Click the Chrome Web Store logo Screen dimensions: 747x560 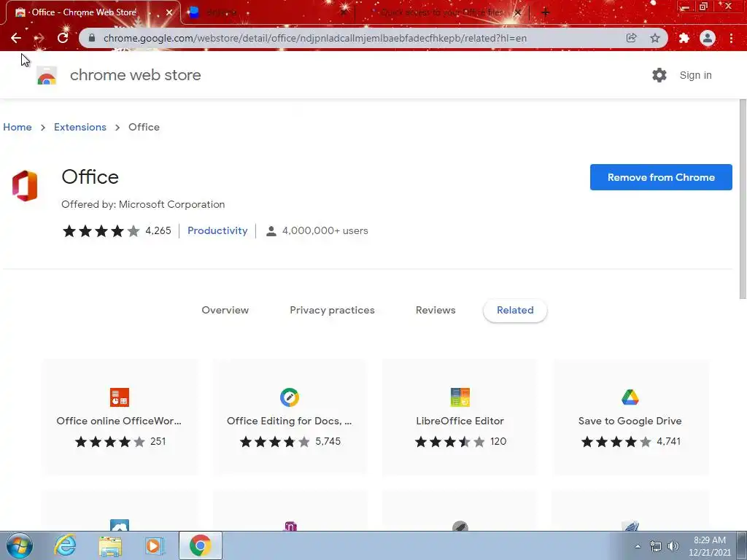pos(47,76)
